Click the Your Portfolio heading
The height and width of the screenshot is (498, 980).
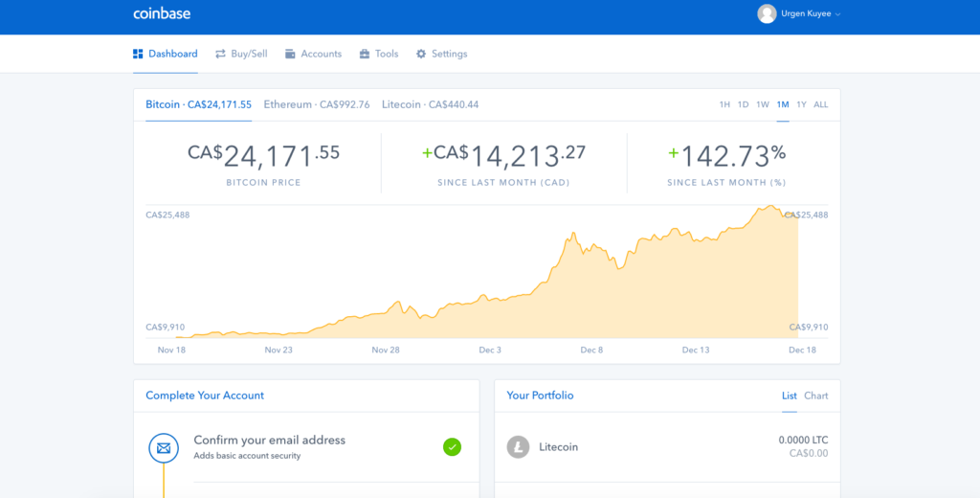point(540,396)
